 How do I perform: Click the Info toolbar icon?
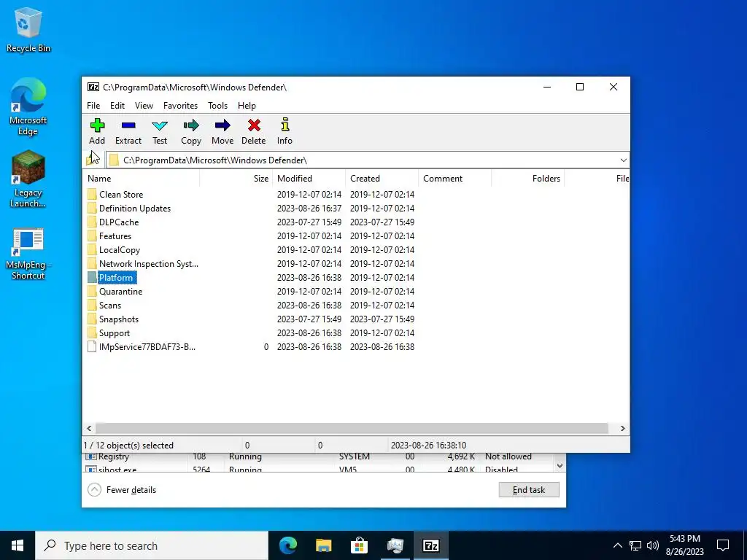pos(285,125)
